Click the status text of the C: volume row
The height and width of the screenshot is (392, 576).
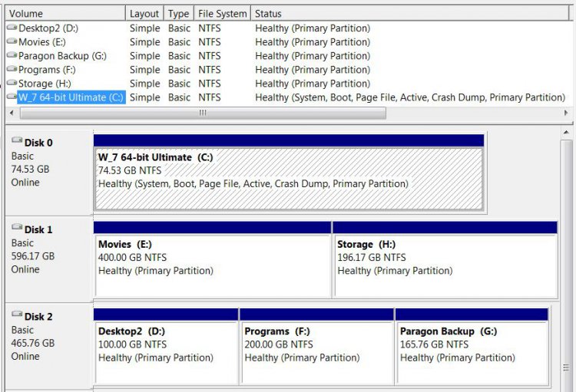click(410, 97)
